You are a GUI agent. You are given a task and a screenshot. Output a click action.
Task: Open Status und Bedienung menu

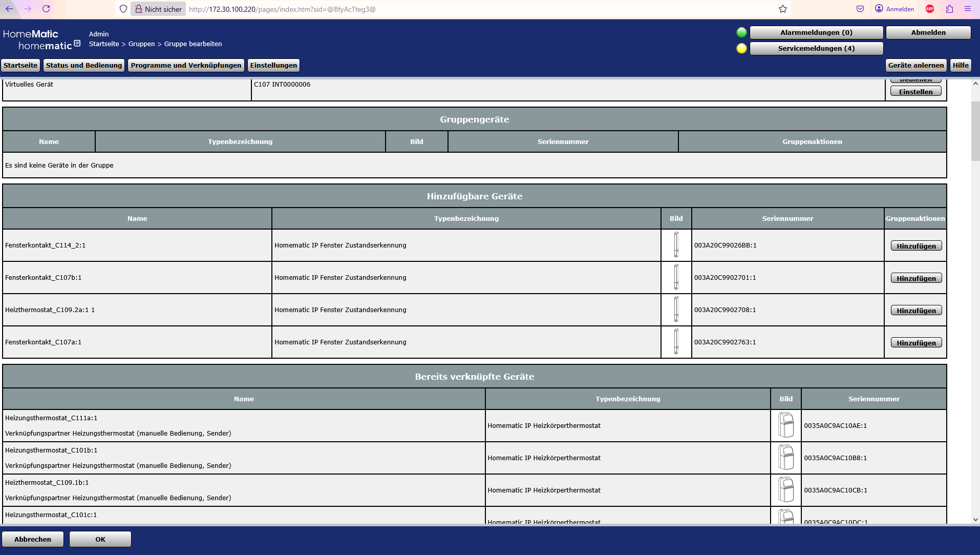(x=84, y=65)
